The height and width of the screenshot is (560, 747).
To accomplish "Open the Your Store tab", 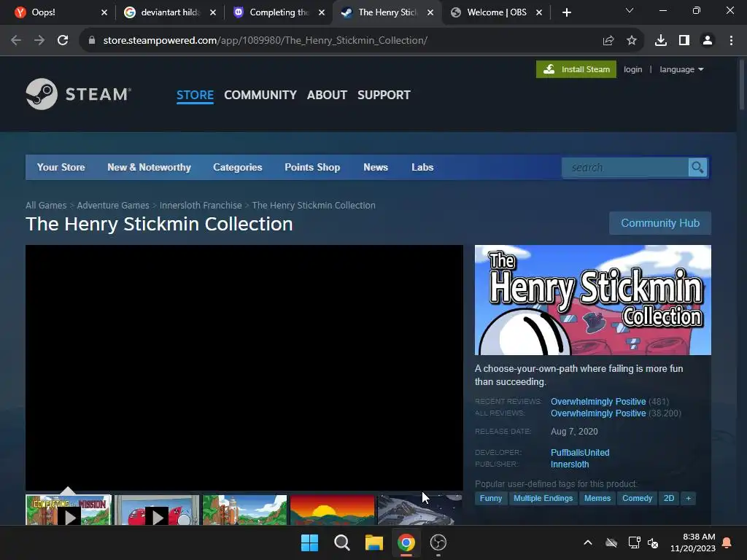I will tap(61, 167).
